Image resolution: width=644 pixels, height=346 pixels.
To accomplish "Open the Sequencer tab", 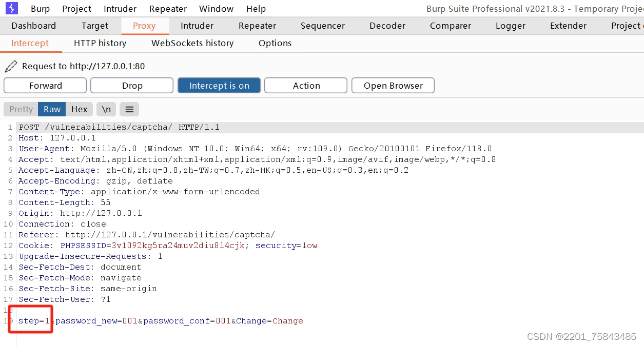I will (323, 26).
